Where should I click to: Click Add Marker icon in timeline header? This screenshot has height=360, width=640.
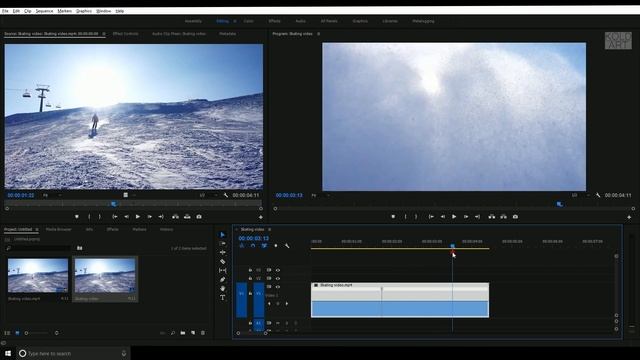click(276, 246)
